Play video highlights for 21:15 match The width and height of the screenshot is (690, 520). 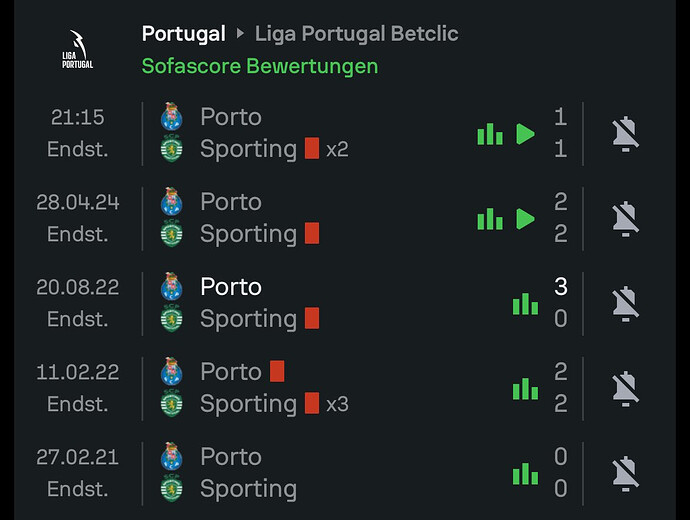click(525, 134)
